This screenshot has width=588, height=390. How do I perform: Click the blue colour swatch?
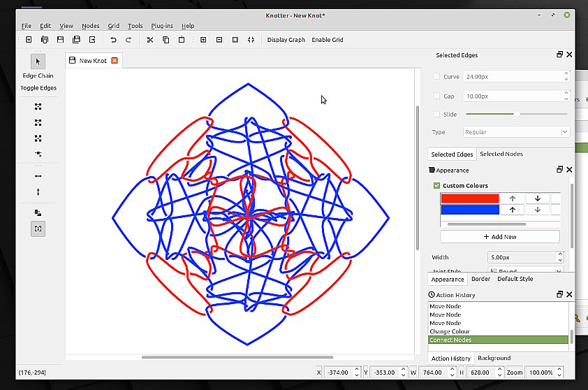470,210
